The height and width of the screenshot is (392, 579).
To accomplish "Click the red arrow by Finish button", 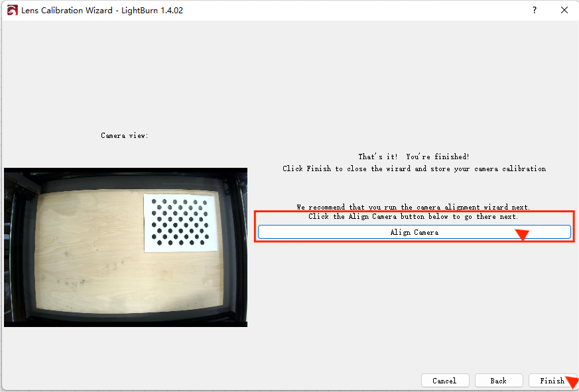I will 571,382.
